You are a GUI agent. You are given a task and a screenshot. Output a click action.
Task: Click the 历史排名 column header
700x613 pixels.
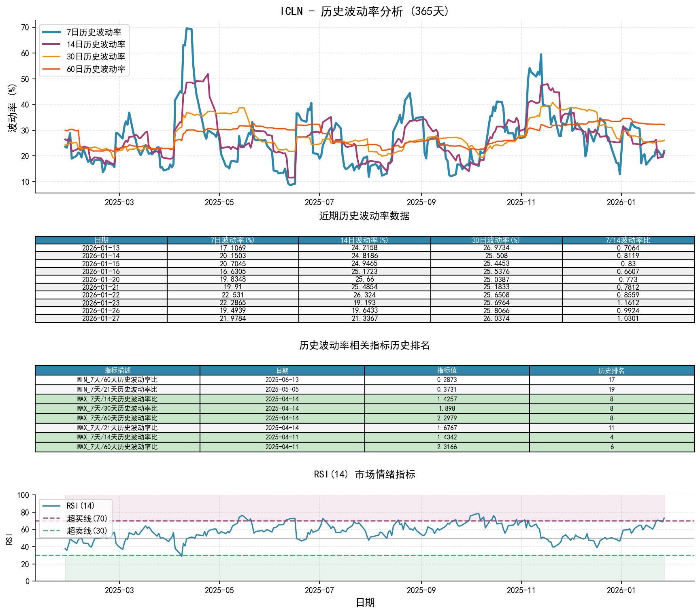tap(611, 371)
